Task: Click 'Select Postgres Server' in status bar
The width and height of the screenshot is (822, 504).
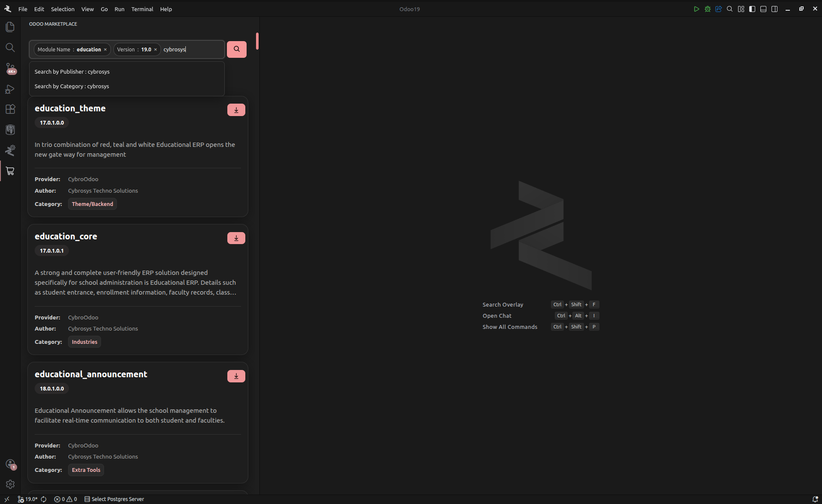Action: point(114,499)
